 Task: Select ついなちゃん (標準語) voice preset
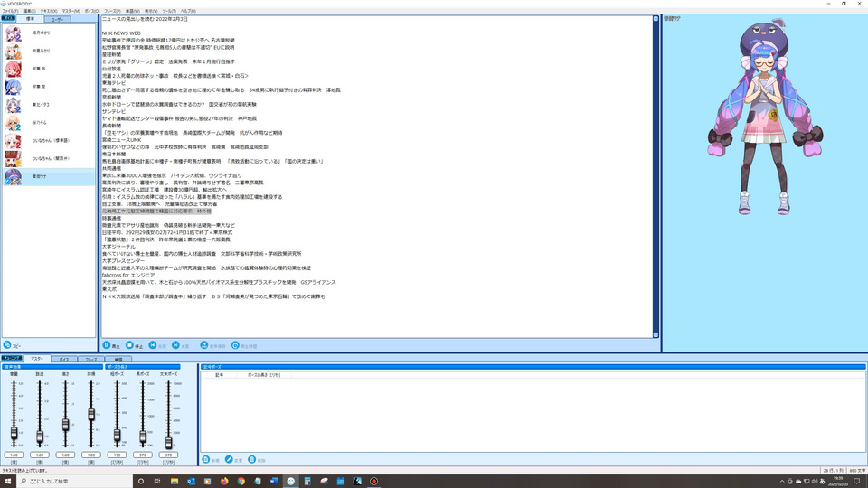click(49, 141)
